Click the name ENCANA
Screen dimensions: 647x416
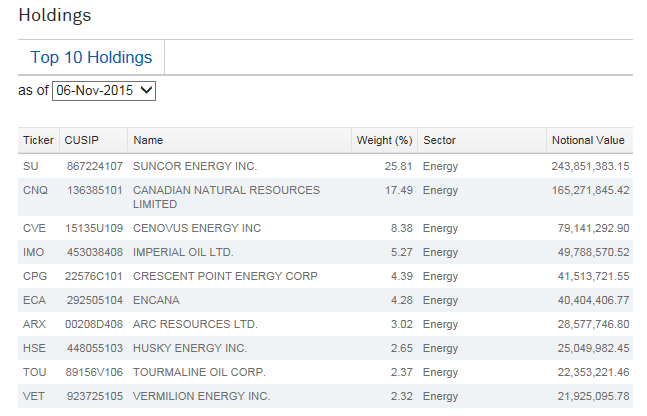pos(156,300)
